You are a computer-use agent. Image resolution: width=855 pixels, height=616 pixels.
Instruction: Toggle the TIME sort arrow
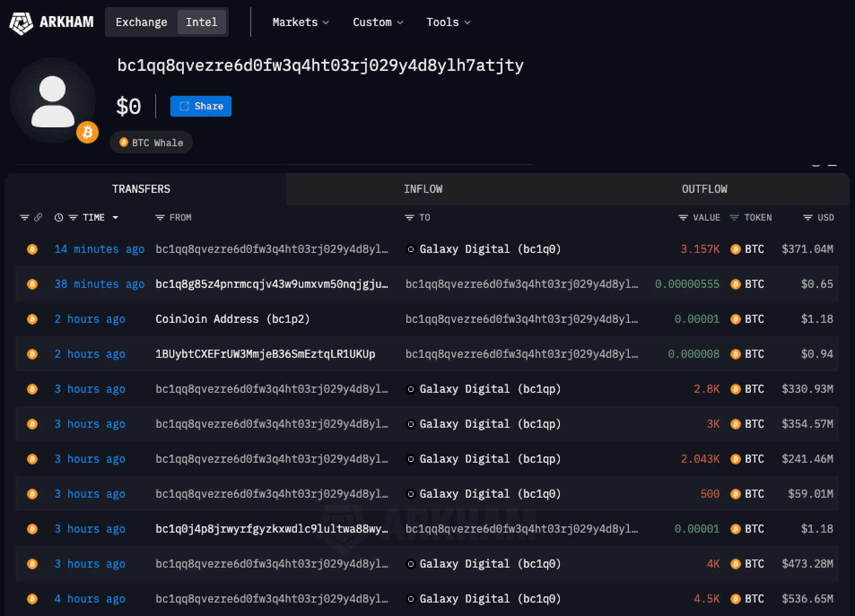115,217
